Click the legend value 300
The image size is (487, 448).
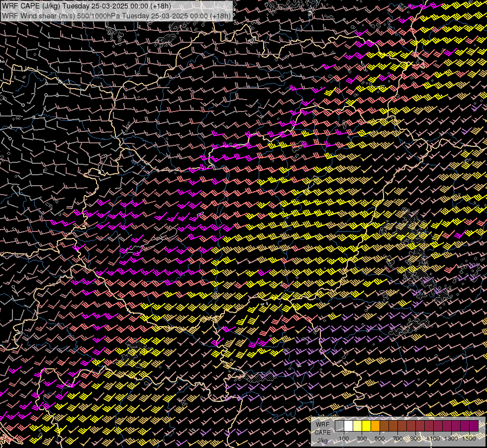coord(362,439)
